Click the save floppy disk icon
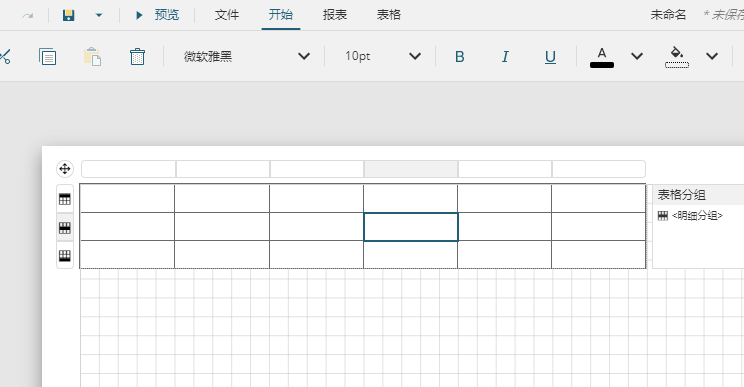 coord(69,15)
